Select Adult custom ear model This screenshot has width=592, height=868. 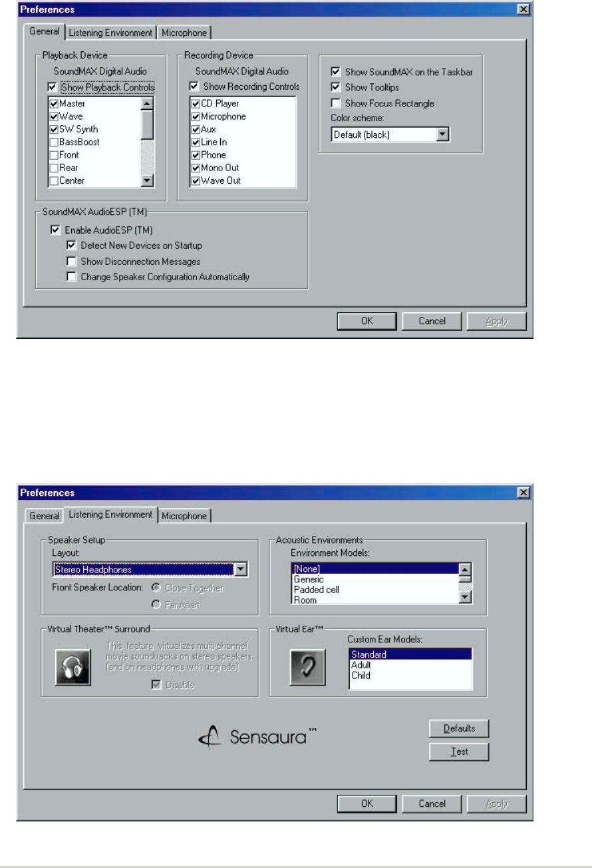[410, 664]
